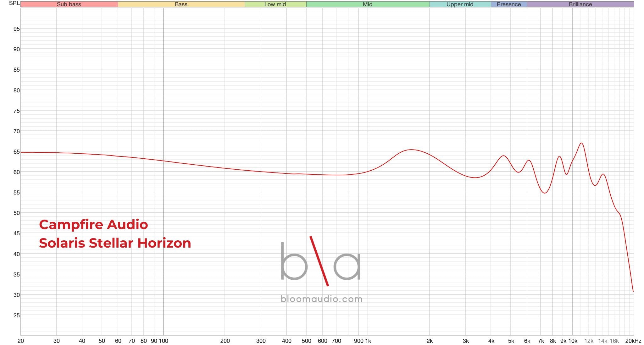Click the Presence band label
Image resolution: width=644 pixels, height=345 pixels.
click(x=509, y=4)
